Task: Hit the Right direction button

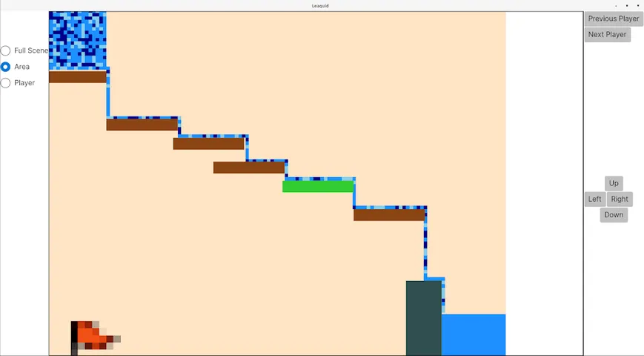Action: pyautogui.click(x=620, y=199)
